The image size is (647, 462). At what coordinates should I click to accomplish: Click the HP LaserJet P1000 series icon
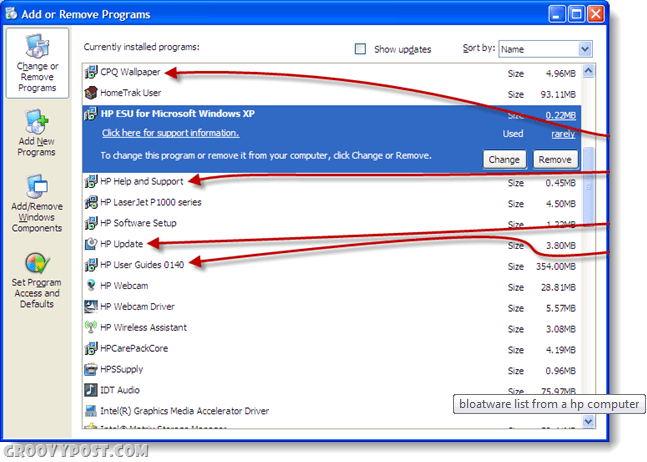point(91,203)
